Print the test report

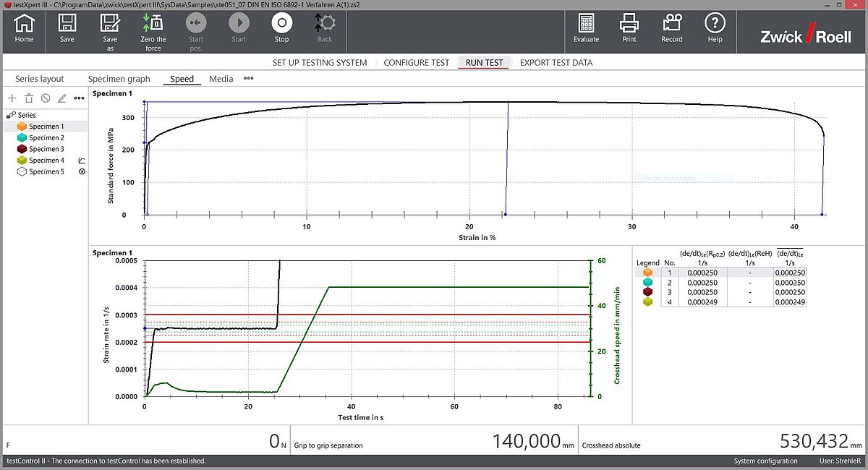pos(629,29)
